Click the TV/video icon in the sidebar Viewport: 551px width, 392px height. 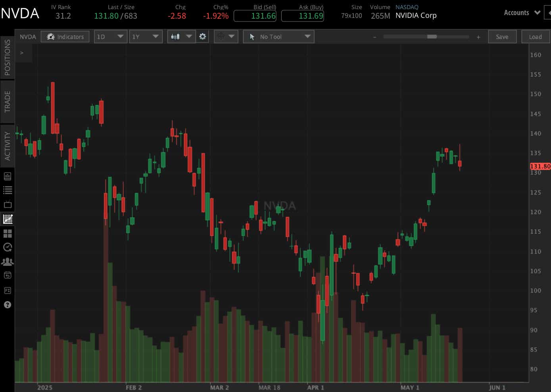click(8, 204)
